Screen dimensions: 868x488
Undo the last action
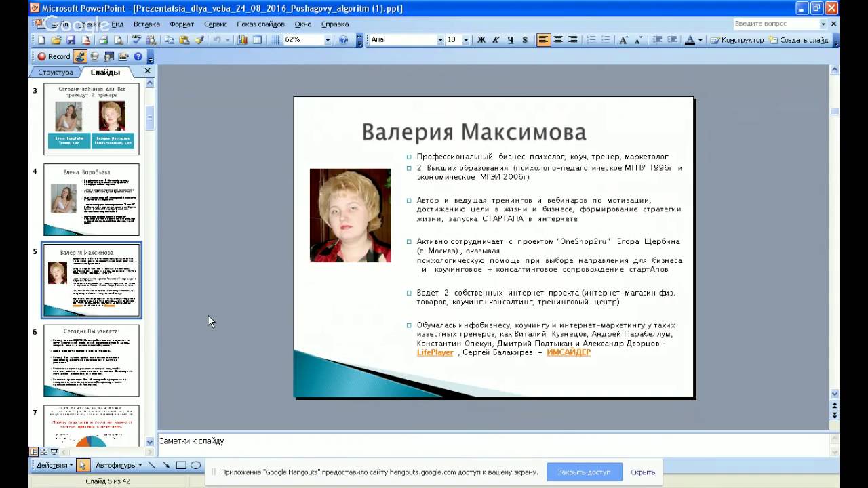point(217,40)
